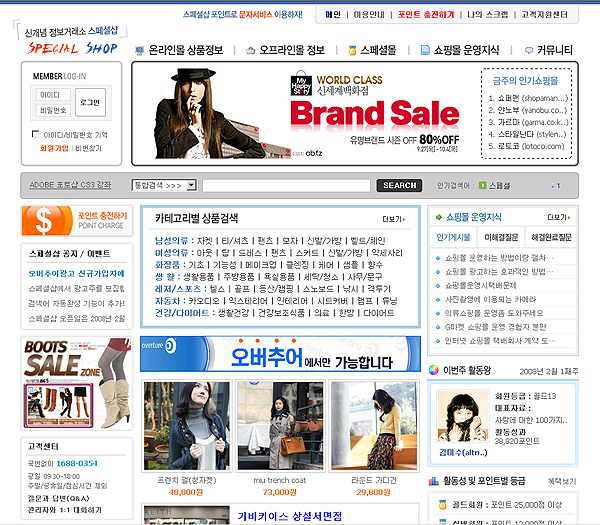Click the 회원가입 sign-up link

pyautogui.click(x=54, y=148)
